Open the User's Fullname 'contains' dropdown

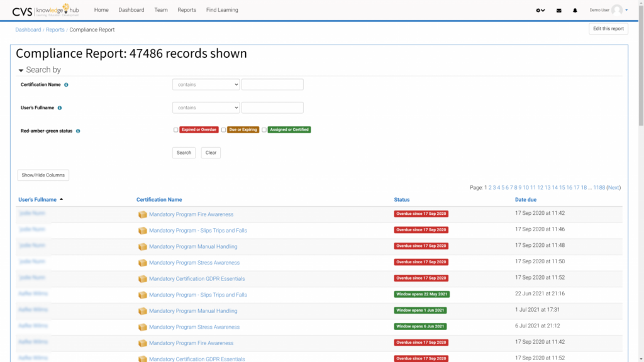point(206,107)
